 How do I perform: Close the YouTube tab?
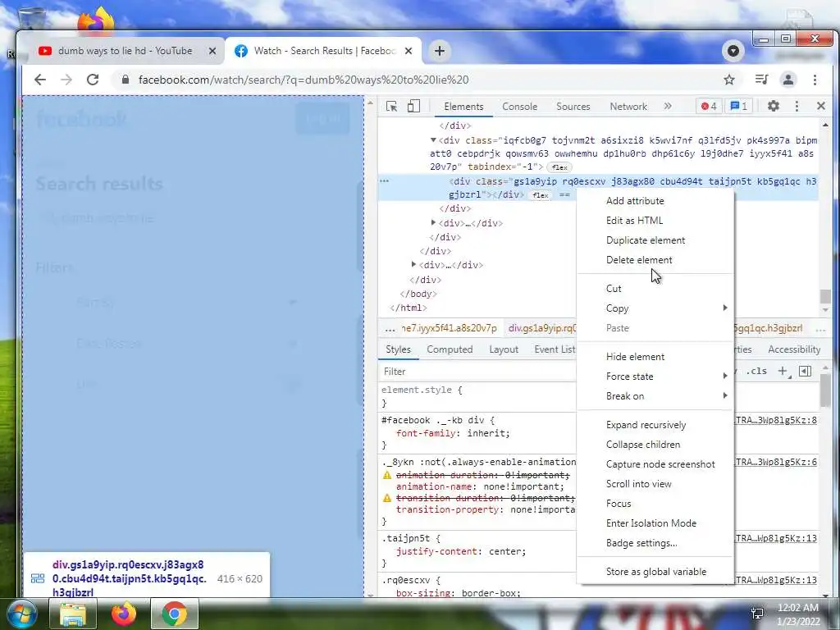click(212, 51)
